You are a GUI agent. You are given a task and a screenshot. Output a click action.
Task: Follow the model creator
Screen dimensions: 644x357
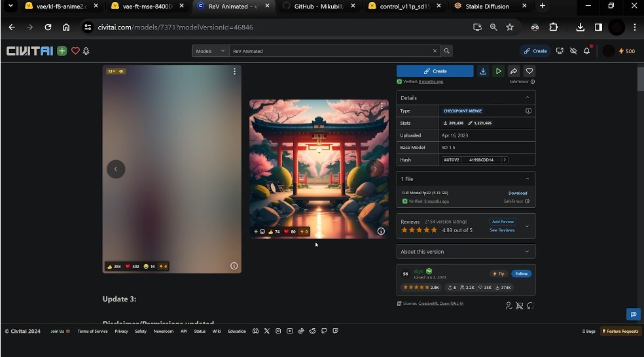(521, 274)
